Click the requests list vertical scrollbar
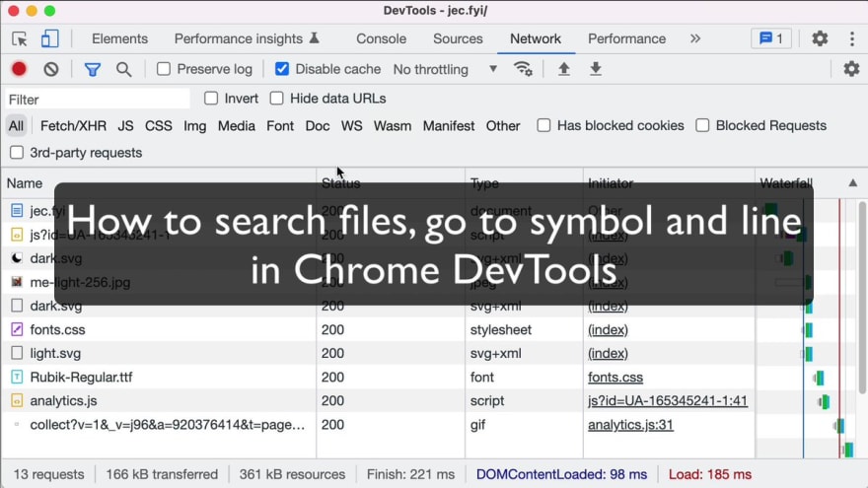Screen dimensions: 868x488 tap(862, 298)
